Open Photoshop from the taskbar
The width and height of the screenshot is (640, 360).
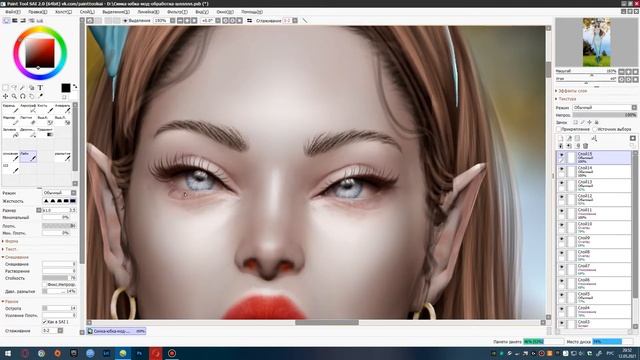(x=139, y=353)
